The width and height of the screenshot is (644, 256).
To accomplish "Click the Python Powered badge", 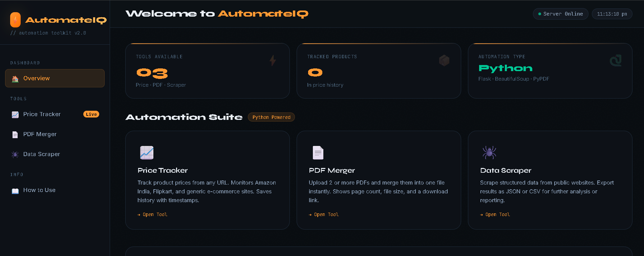I will [x=271, y=117].
